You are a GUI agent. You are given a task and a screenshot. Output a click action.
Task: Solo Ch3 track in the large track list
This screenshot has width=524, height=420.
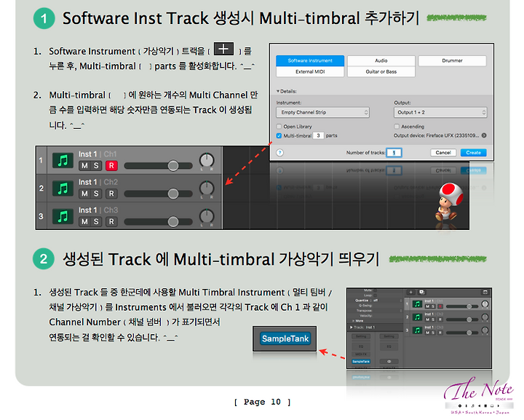click(96, 222)
